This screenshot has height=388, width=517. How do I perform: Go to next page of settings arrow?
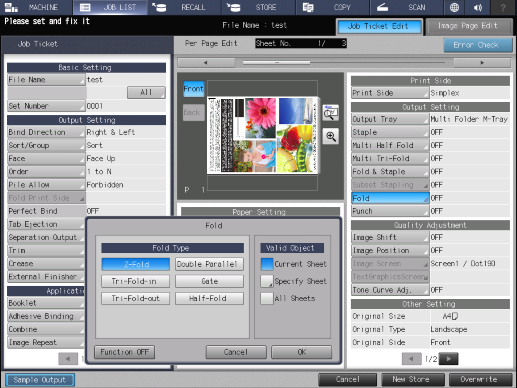tap(449, 359)
